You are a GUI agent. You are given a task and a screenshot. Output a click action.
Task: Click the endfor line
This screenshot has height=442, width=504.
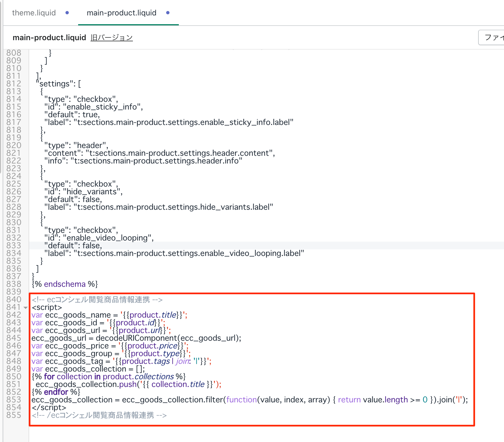pyautogui.click(x=56, y=392)
